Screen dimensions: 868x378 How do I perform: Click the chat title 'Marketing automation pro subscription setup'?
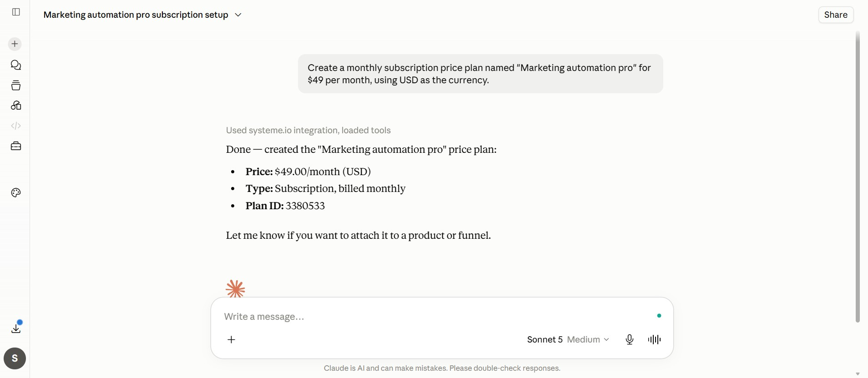(x=136, y=15)
